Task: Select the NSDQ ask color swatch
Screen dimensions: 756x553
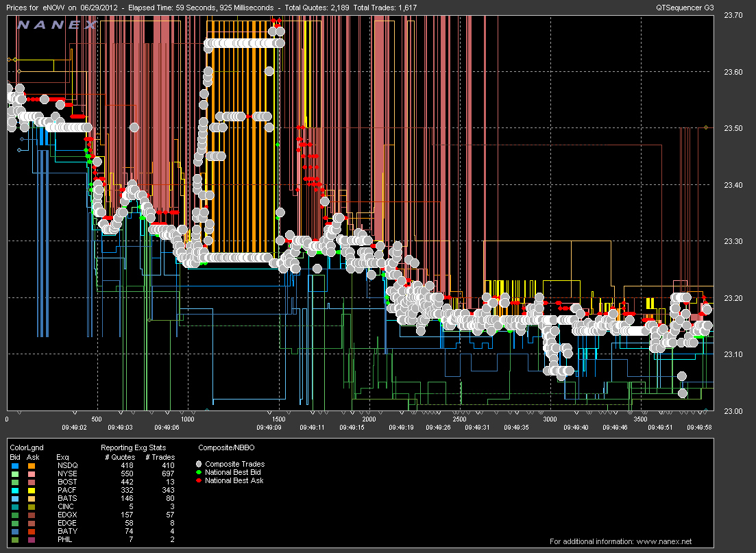Action: point(32,466)
